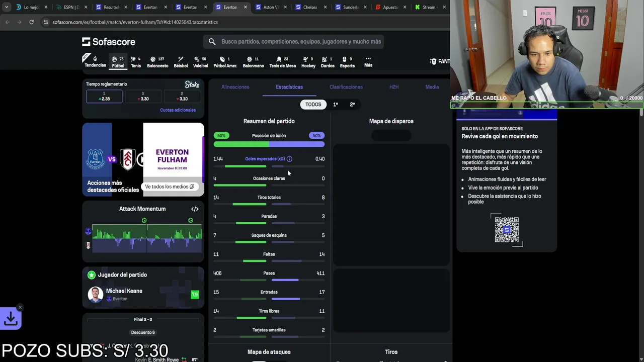Open the Esports category
Viewport: 644px width, 362px height.
point(347,62)
